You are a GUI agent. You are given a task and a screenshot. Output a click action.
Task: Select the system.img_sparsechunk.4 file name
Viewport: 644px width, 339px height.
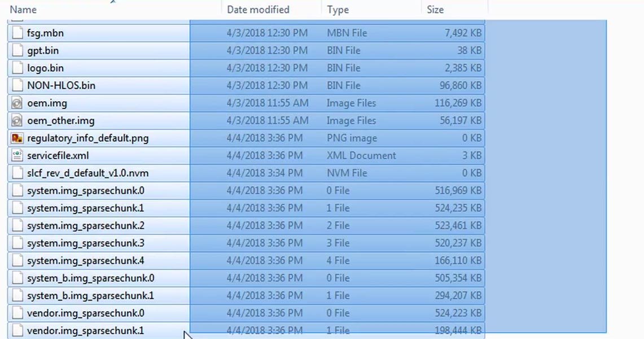click(85, 260)
